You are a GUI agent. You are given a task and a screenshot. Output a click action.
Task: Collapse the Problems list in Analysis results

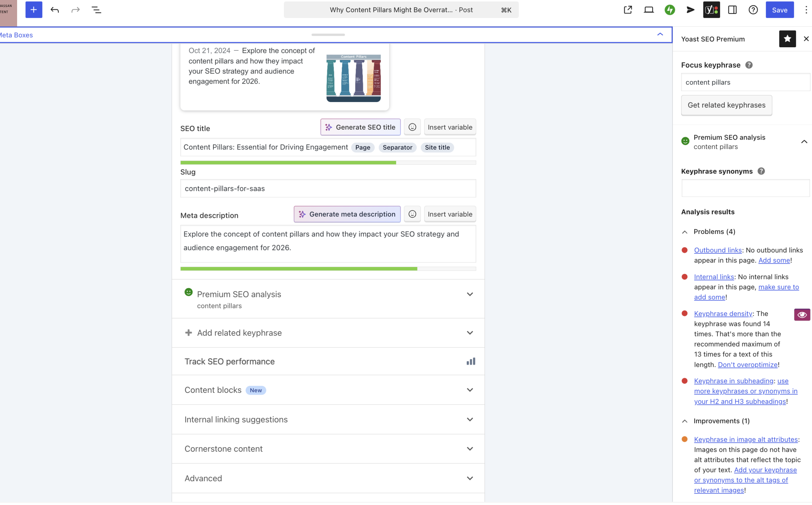[x=685, y=232]
